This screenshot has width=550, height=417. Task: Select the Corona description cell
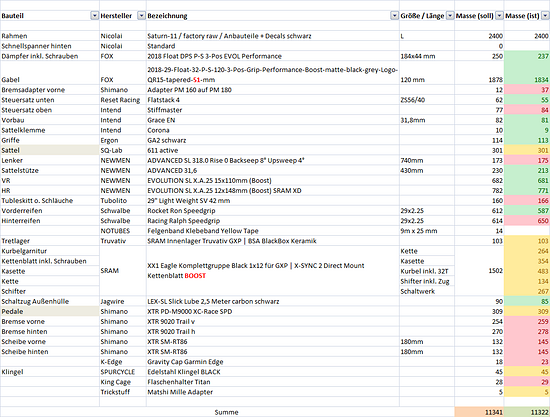[273, 130]
